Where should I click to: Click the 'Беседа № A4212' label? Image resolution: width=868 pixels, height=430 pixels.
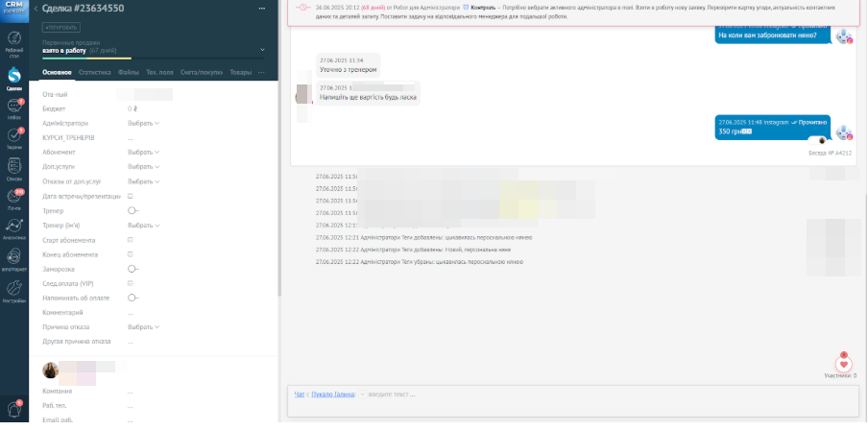point(831,153)
